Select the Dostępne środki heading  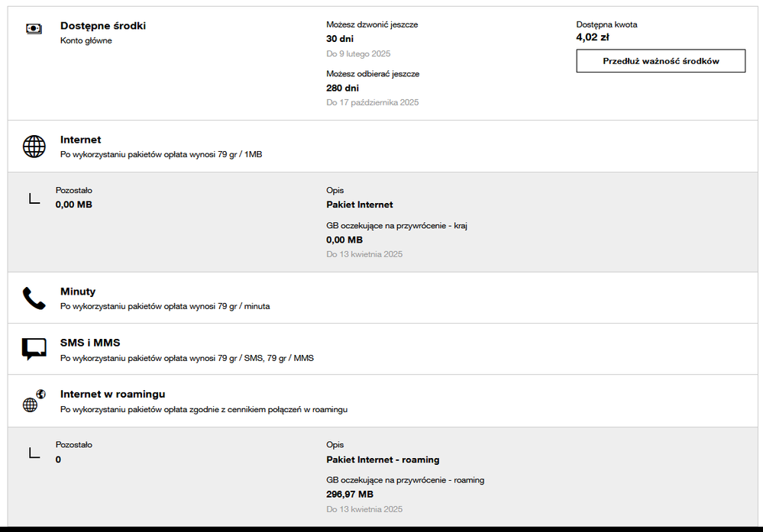click(103, 26)
